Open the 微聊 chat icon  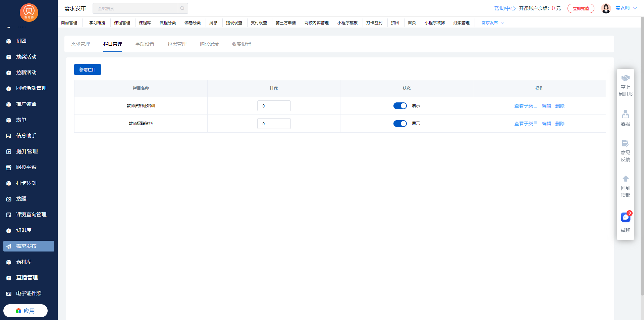click(x=626, y=218)
